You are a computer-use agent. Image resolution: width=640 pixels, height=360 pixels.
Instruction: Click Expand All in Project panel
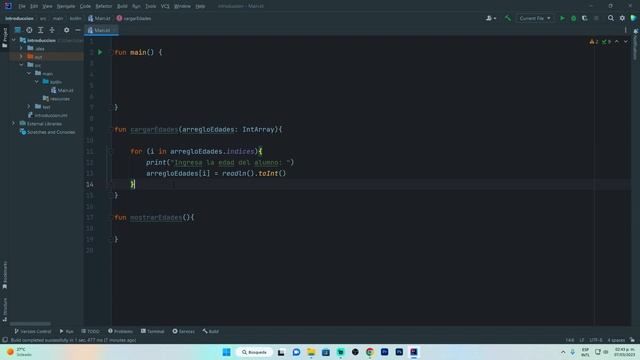(40, 30)
